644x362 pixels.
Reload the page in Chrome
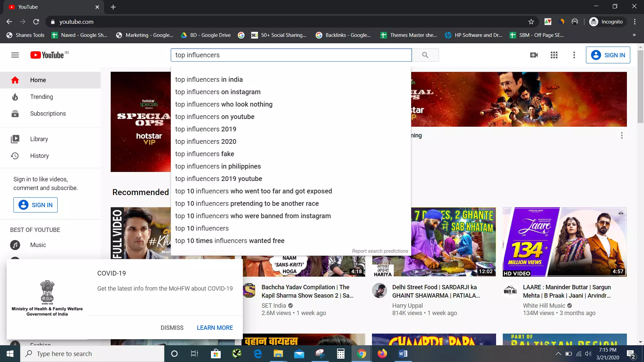pos(36,22)
